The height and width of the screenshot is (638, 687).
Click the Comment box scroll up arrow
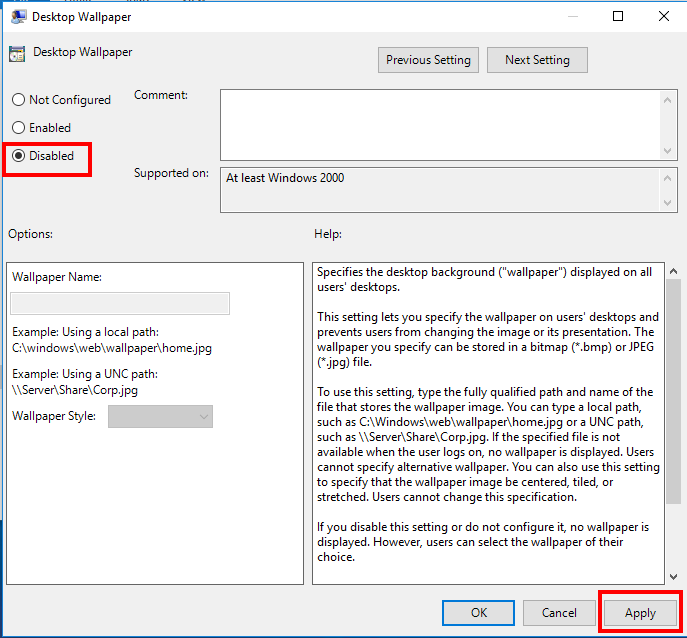pyautogui.click(x=667, y=100)
